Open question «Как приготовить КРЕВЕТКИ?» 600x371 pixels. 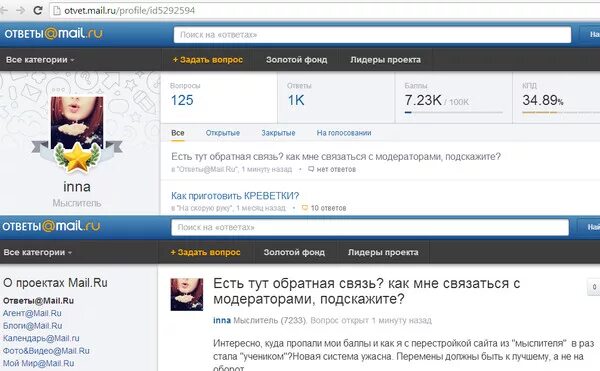pos(235,196)
